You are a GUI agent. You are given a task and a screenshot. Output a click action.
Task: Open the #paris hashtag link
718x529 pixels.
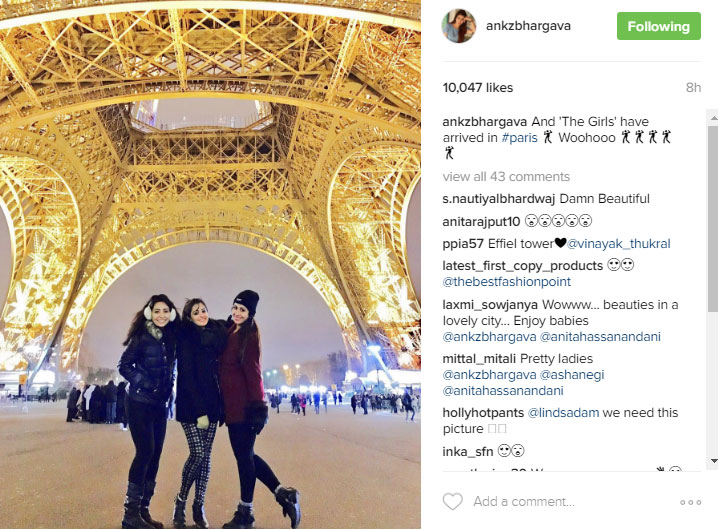pyautogui.click(x=519, y=138)
